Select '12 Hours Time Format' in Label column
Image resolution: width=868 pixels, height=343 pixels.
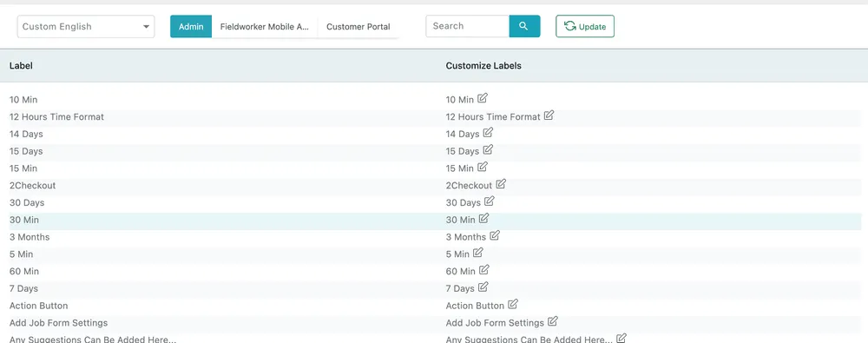[56, 117]
